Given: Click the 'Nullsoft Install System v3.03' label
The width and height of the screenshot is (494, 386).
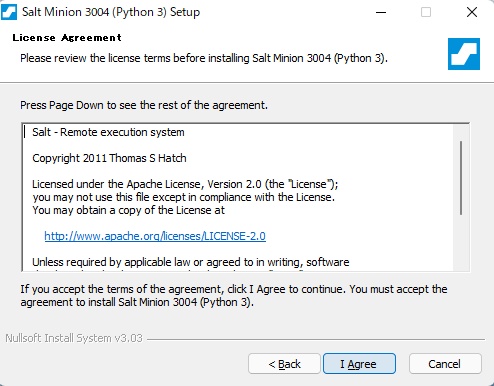Looking at the screenshot, I should 74,338.
